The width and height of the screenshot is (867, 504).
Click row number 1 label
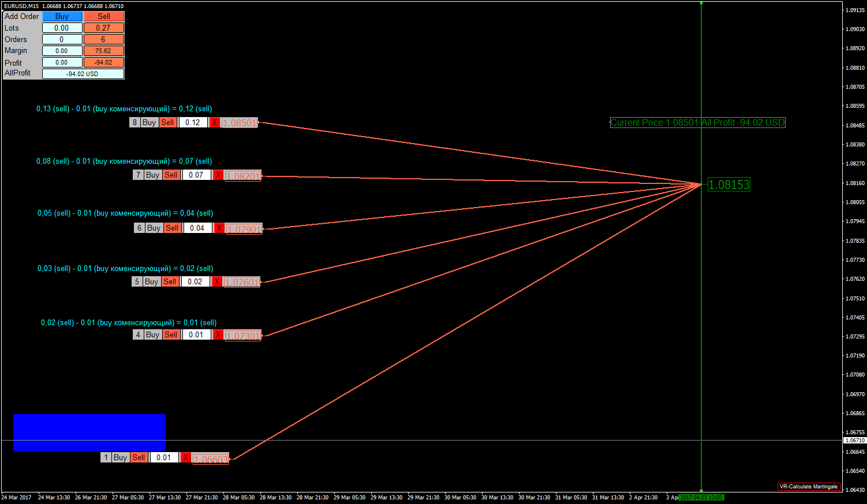pos(106,457)
